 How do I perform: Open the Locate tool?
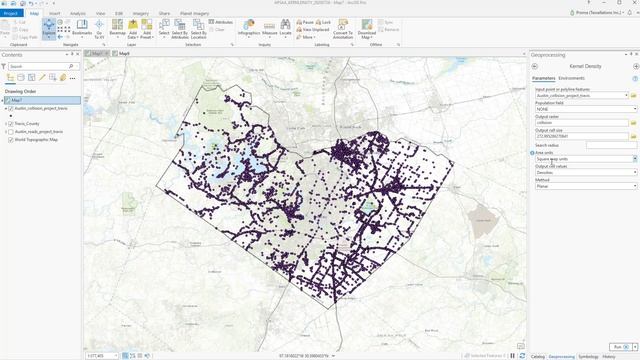click(x=285, y=28)
